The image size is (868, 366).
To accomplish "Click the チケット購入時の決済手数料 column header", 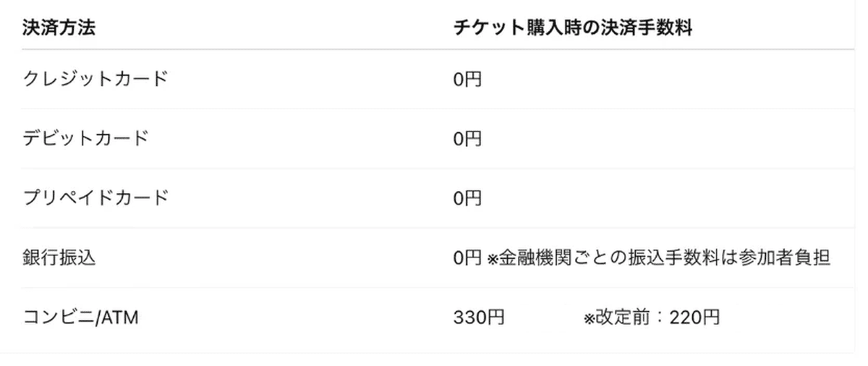I will click(x=573, y=29).
